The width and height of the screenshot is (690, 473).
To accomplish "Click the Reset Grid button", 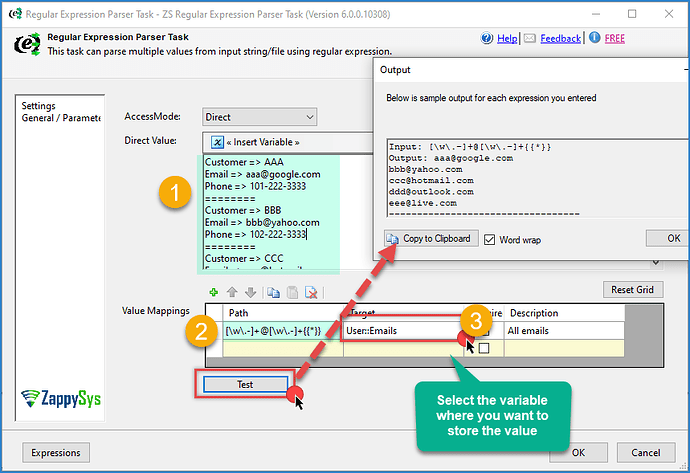I will pos(632,290).
